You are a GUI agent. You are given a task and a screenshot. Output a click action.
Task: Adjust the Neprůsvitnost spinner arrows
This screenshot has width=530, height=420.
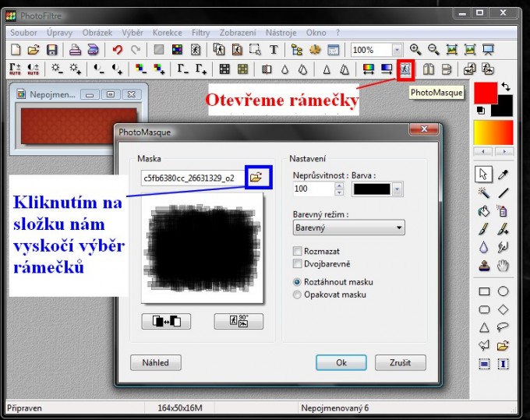339,189
